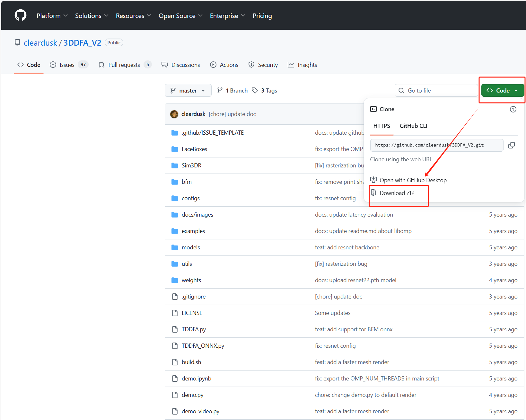Click the file icon for demo.ipynb
The width and height of the screenshot is (526, 420).
(x=175, y=379)
